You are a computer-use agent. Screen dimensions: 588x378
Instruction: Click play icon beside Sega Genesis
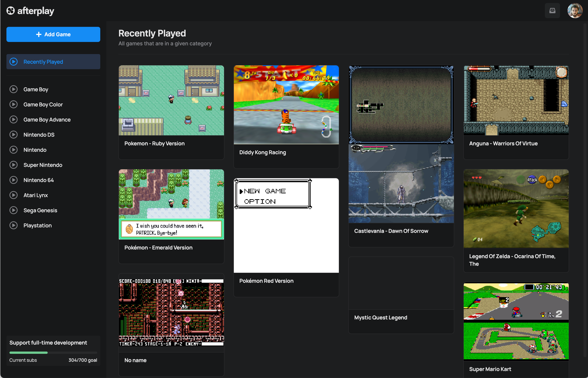(13, 210)
